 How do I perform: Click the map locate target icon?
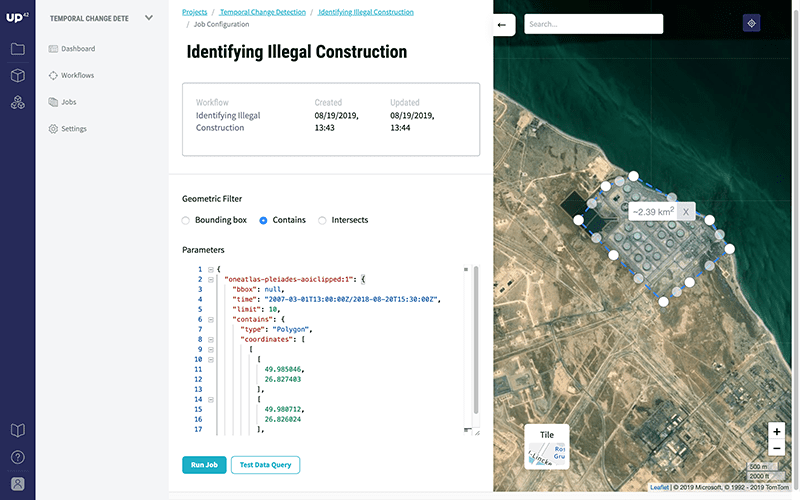pyautogui.click(x=751, y=24)
